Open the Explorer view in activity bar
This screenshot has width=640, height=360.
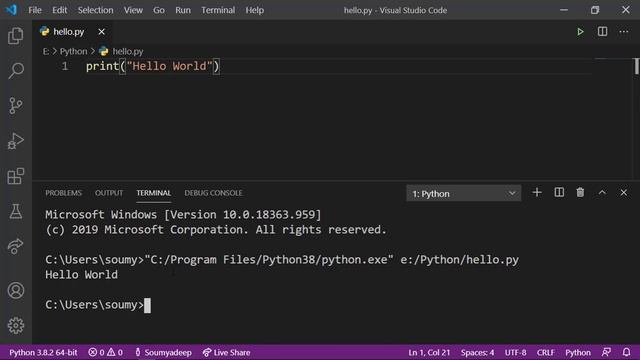click(16, 36)
